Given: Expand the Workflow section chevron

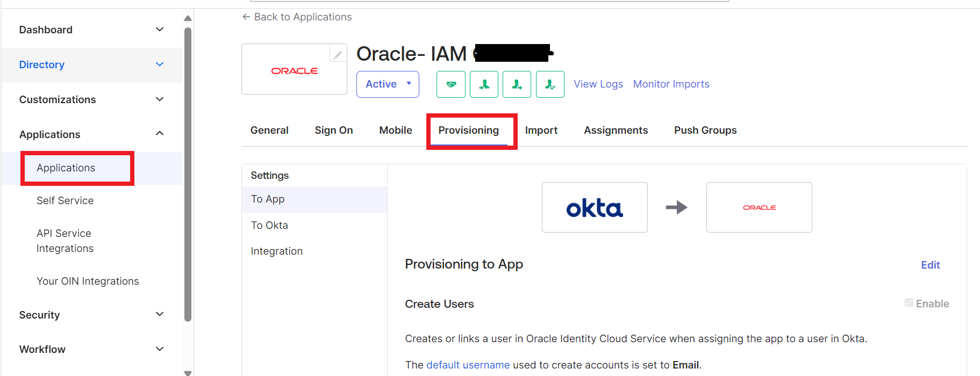Looking at the screenshot, I should pos(160,349).
